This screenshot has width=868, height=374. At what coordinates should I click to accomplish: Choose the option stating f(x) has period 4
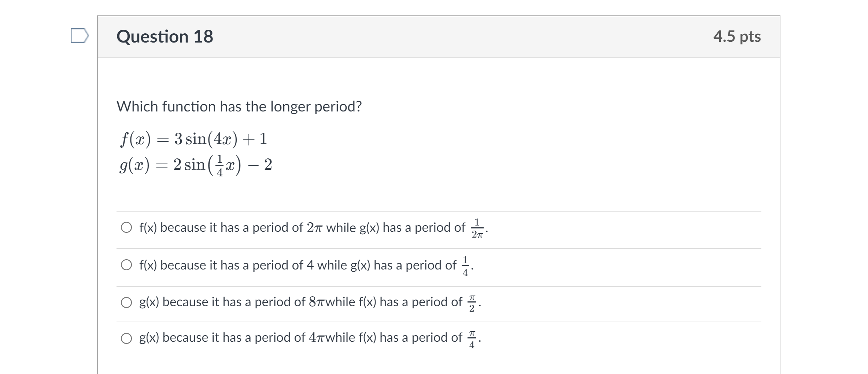pos(126,265)
